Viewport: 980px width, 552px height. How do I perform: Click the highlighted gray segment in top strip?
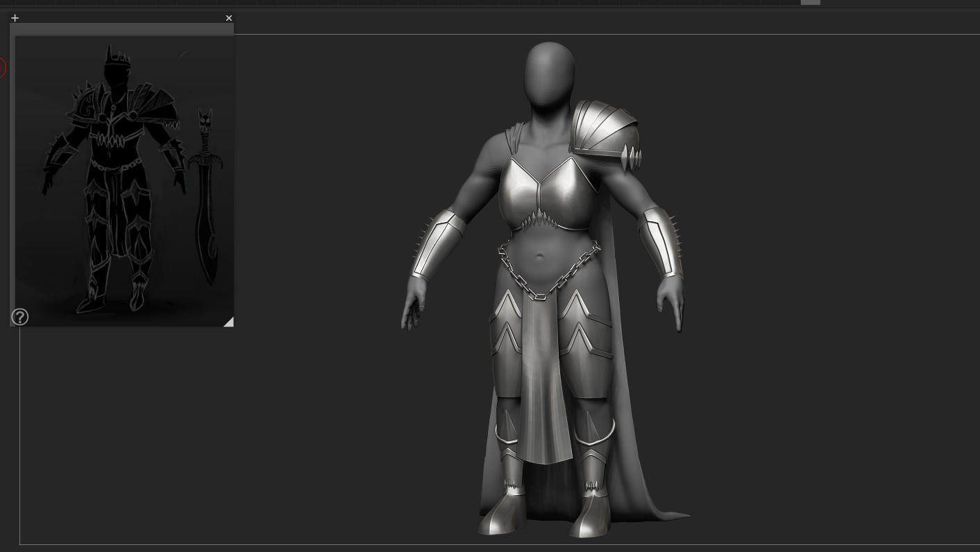tap(810, 3)
